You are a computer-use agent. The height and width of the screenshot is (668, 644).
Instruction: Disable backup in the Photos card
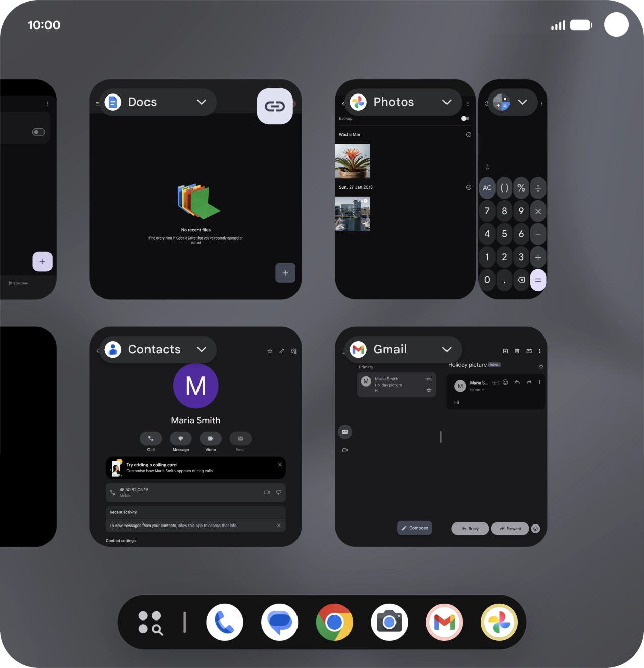coord(465,118)
